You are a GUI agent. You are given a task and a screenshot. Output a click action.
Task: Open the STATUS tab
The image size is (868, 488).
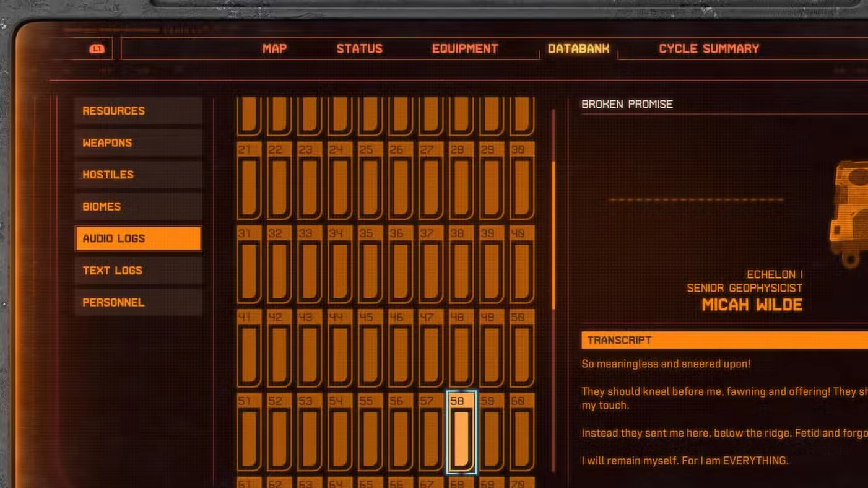[x=359, y=49]
